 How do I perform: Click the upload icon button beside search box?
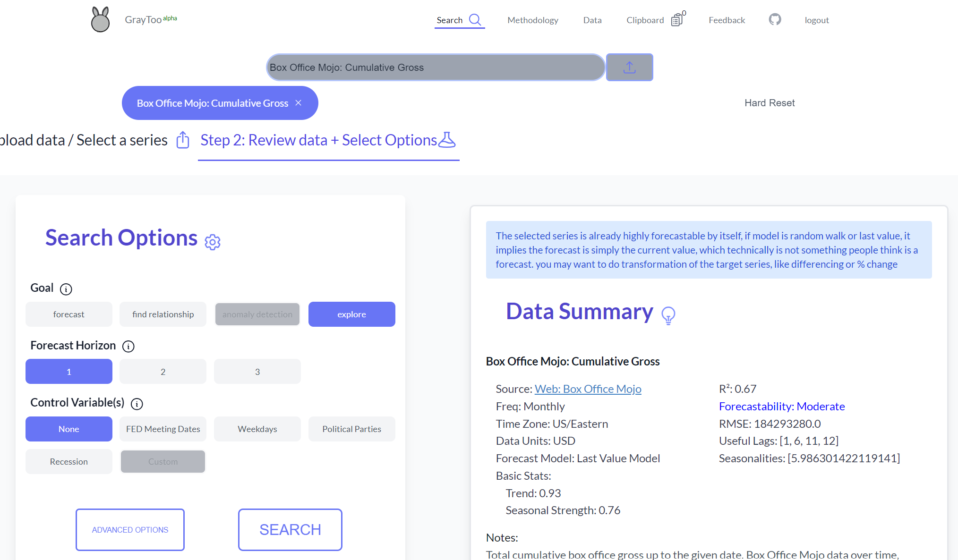629,67
